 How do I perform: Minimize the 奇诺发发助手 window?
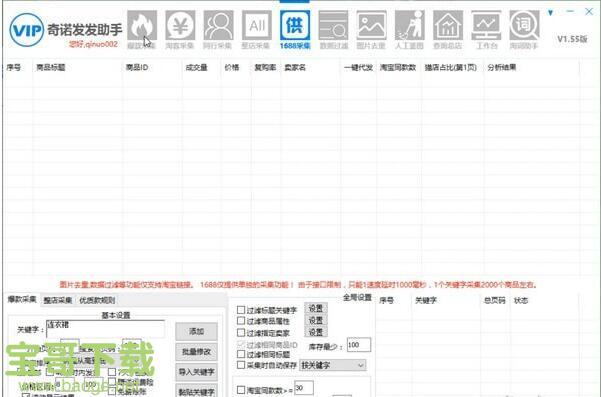tap(570, 12)
